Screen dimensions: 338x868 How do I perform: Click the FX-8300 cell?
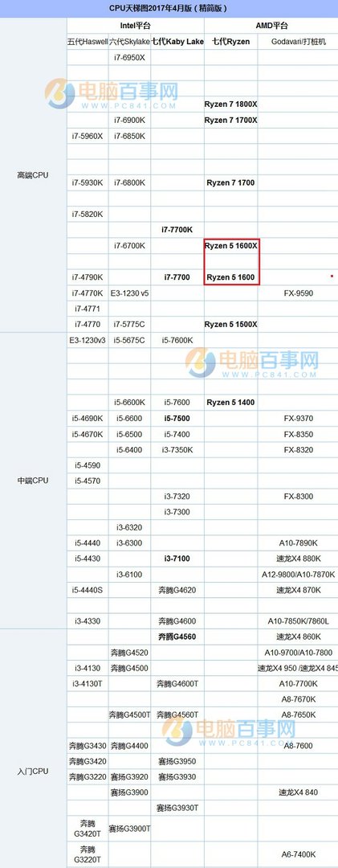tap(299, 497)
